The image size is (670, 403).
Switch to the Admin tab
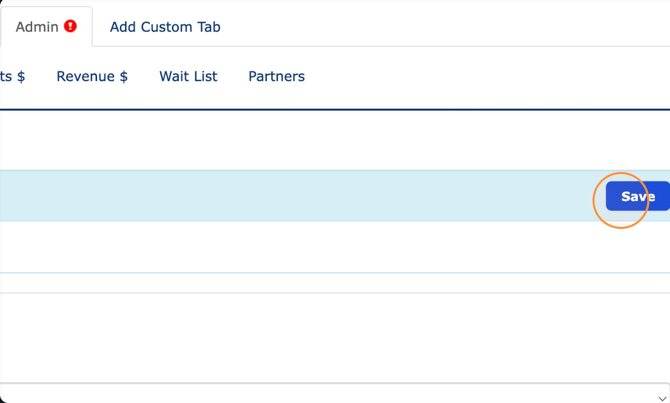click(46, 26)
